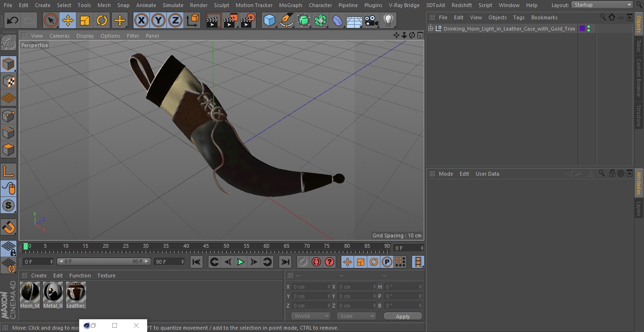Toggle viewport solo S icon
This screenshot has height=332, width=644.
click(8, 205)
